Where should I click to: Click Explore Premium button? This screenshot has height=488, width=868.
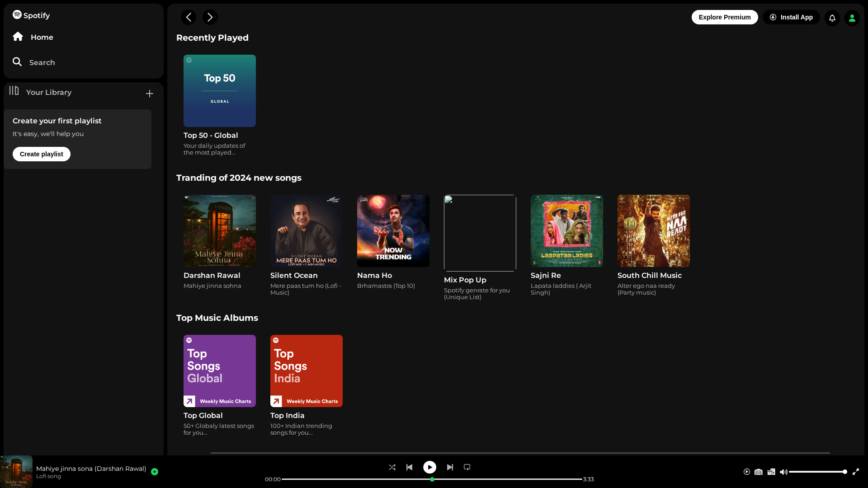(725, 17)
